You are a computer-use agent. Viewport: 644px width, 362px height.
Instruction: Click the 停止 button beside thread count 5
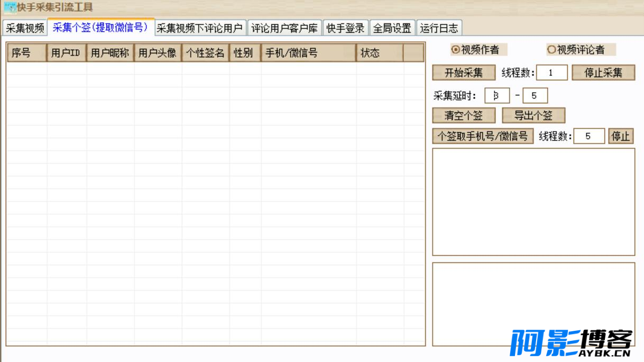[621, 136]
